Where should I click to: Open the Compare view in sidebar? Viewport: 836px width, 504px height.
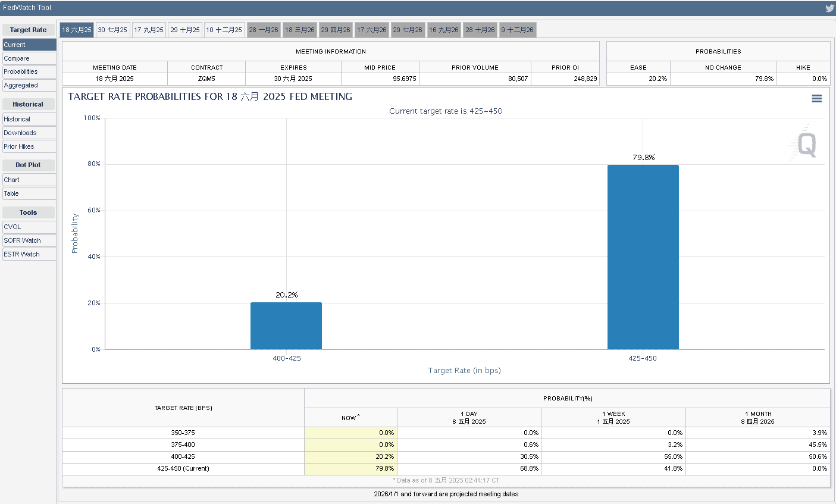(29, 58)
